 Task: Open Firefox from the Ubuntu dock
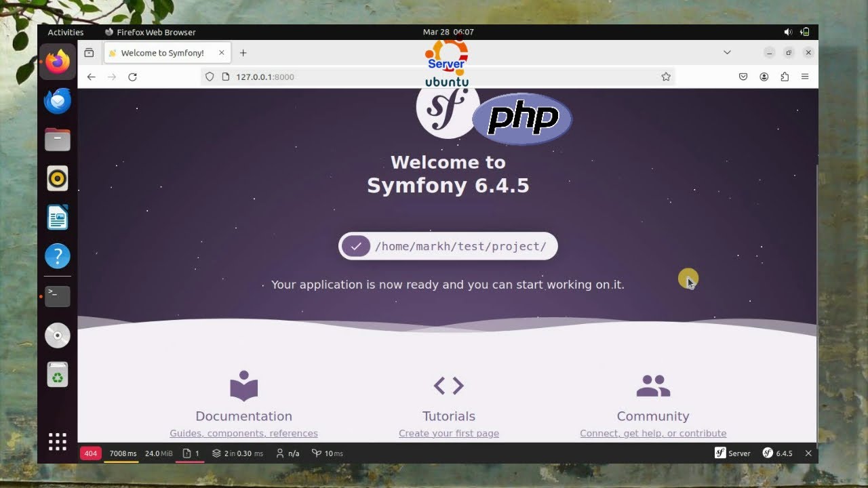pos(58,62)
